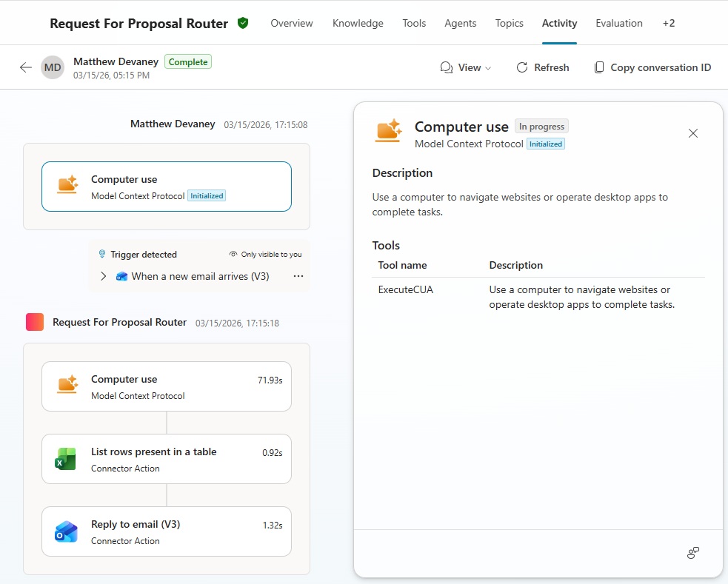Open the trigger's three-dot options menu
728x584 pixels.
point(298,276)
